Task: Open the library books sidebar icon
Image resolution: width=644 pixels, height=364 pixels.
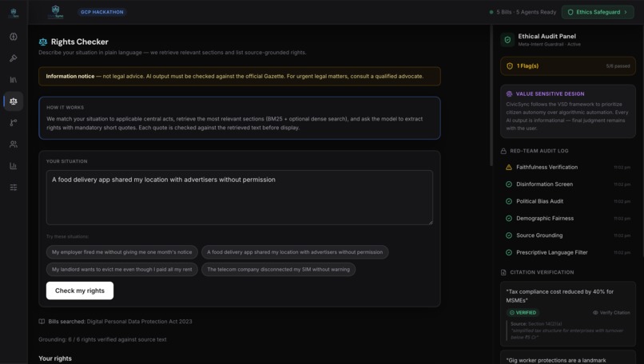Action: click(14, 80)
